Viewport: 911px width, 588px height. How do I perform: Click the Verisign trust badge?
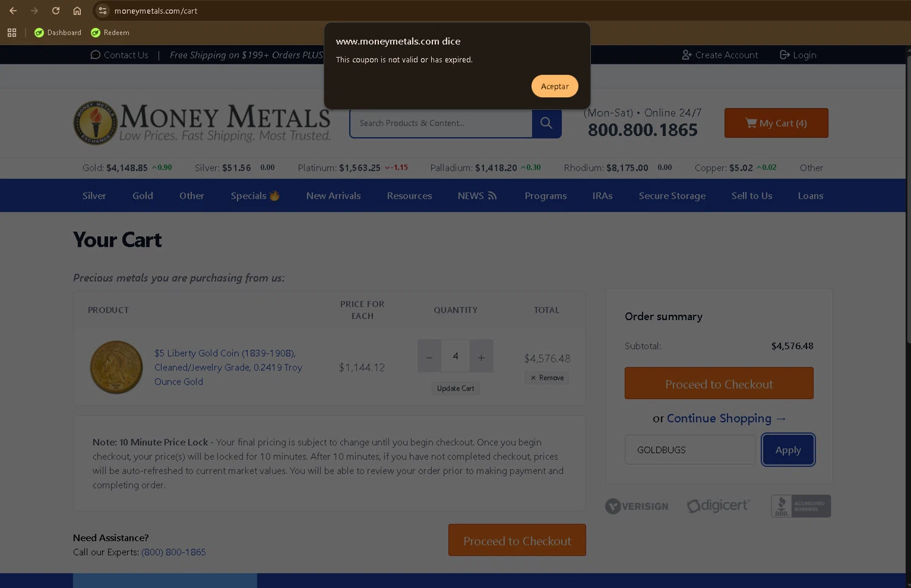click(x=636, y=506)
